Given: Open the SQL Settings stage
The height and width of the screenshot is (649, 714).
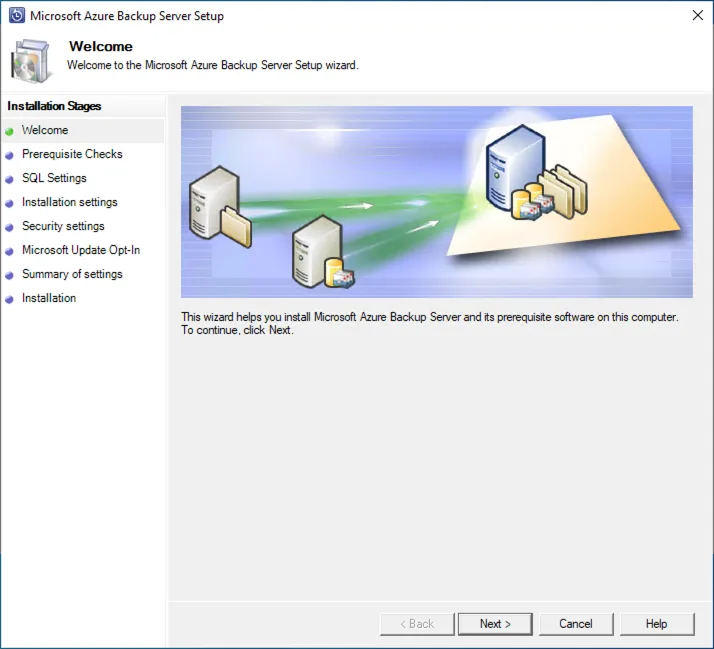Looking at the screenshot, I should click(54, 178).
